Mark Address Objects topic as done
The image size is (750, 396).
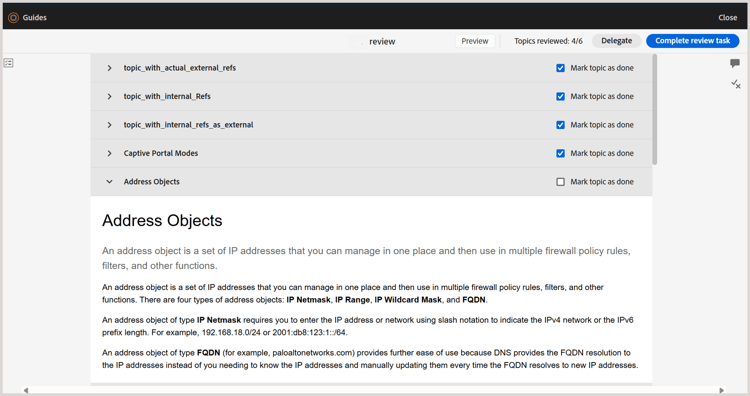tap(561, 182)
